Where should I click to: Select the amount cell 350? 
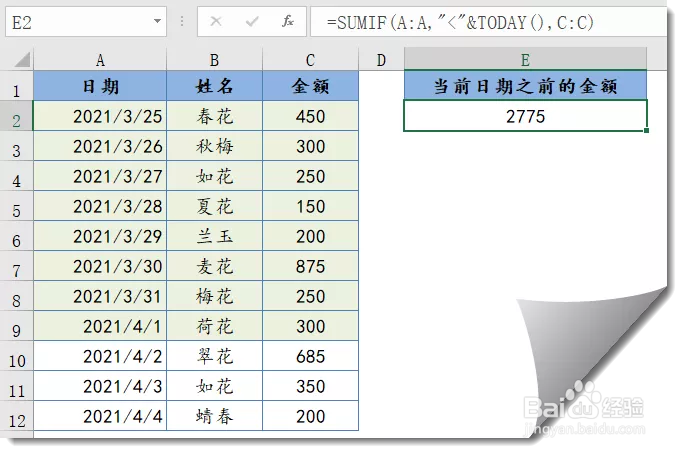click(310, 386)
